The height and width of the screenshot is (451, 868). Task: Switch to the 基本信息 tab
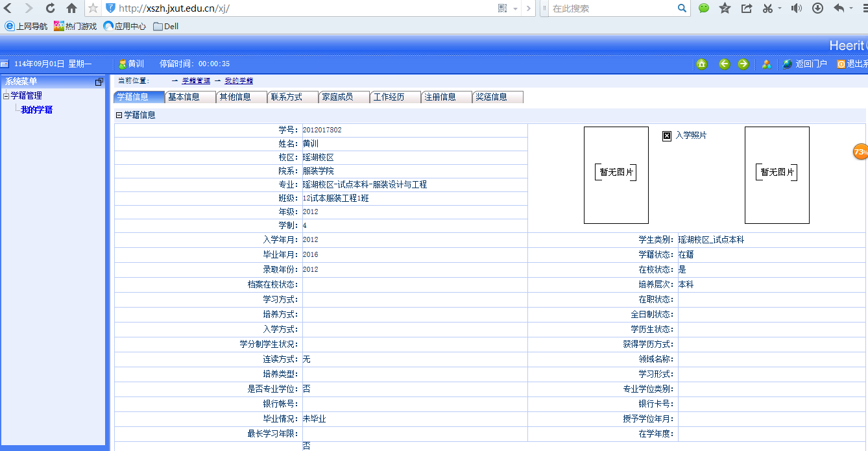[x=190, y=97]
